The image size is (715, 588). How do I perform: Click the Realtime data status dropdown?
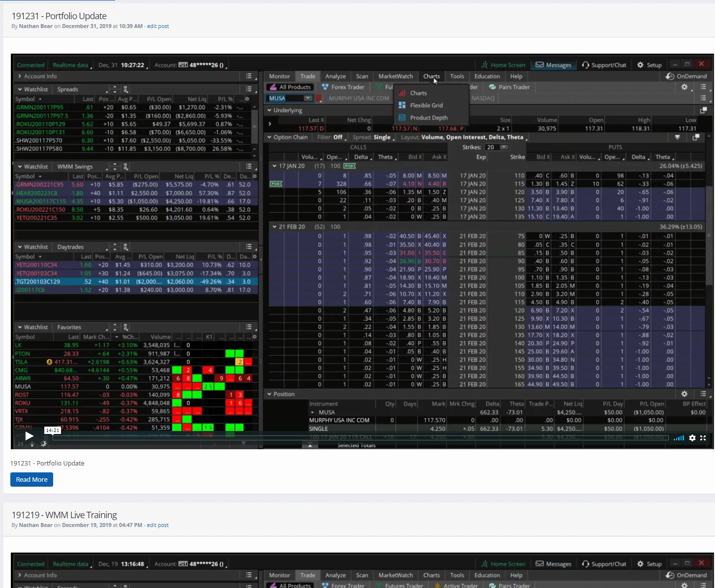[x=72, y=65]
